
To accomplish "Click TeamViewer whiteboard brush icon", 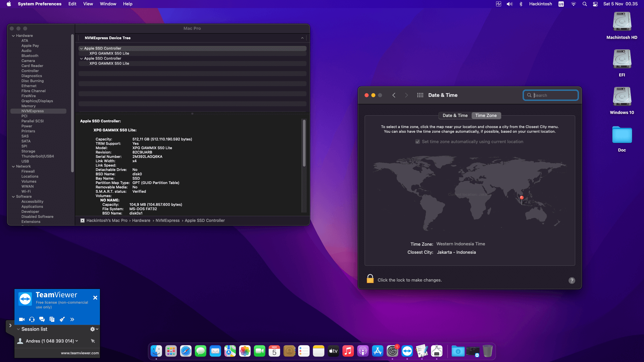I will pos(62,319).
